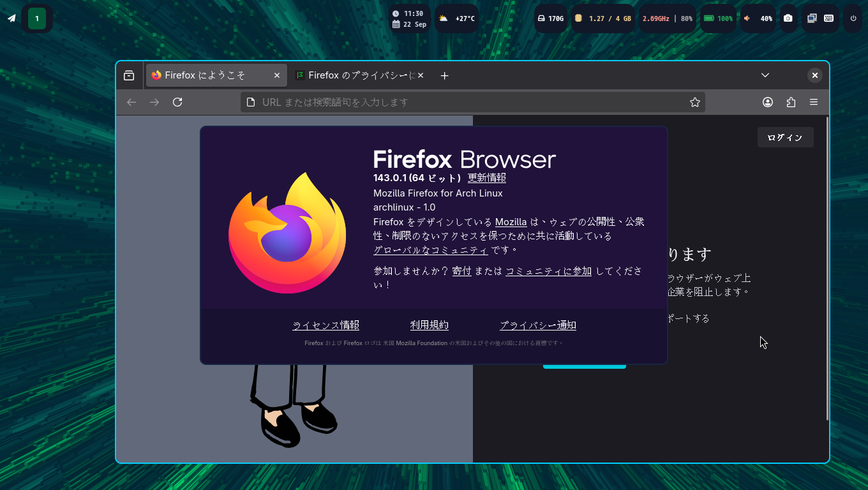Take a screenshot with the camera icon
The image size is (868, 490).
[788, 19]
